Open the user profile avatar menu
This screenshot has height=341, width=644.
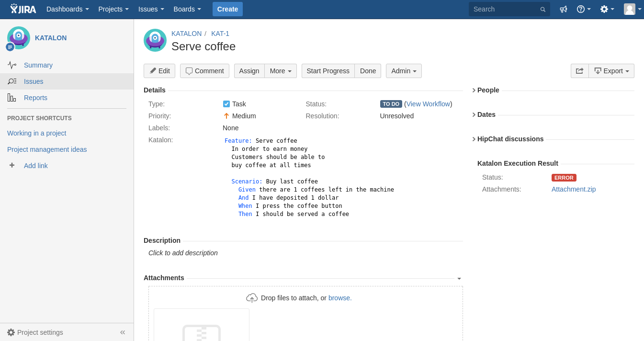[x=633, y=9]
